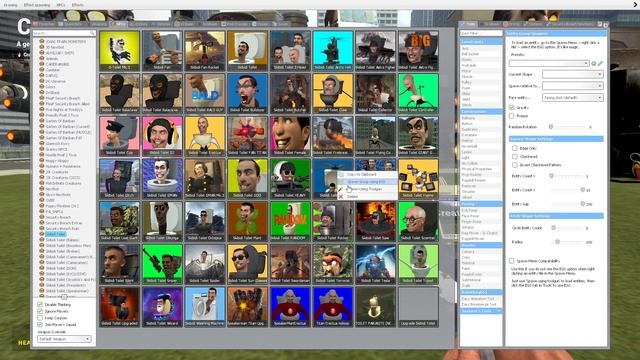Select the Skibidi Fan spawn icon
Image resolution: width=640 pixels, height=360 pixels.
point(162,51)
